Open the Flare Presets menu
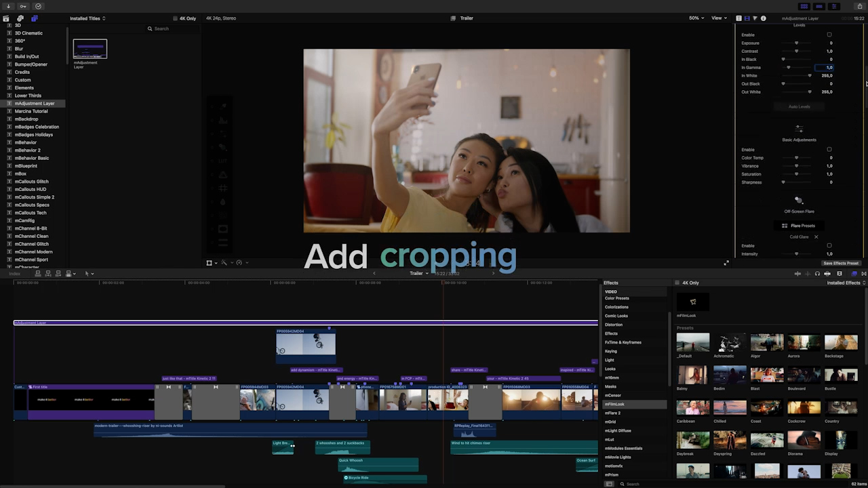 (799, 226)
